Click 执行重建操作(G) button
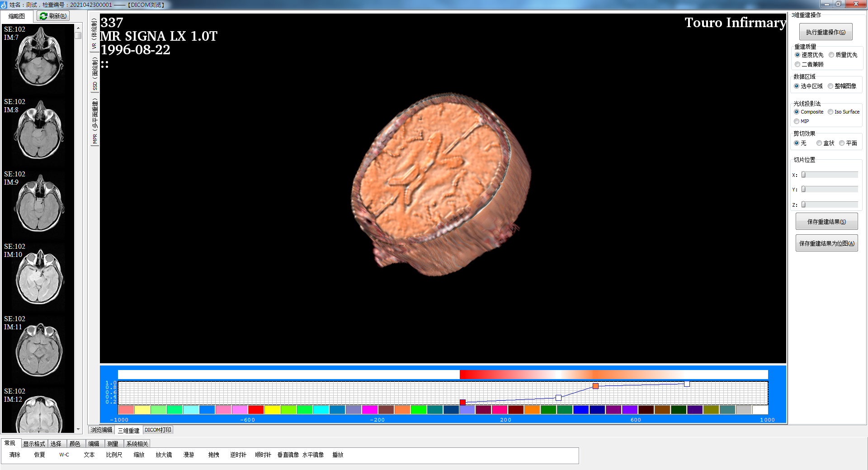 826,32
